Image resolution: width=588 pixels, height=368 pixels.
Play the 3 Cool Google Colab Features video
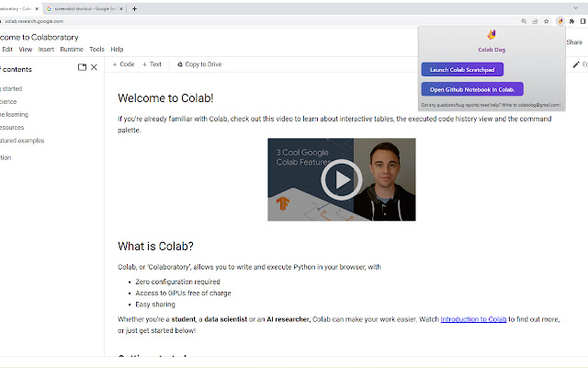point(342,179)
